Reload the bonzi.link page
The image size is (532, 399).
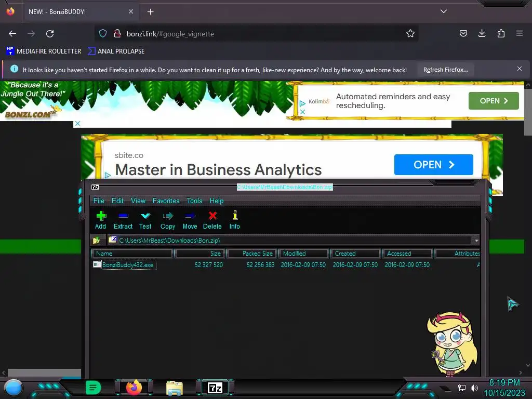[x=50, y=34]
